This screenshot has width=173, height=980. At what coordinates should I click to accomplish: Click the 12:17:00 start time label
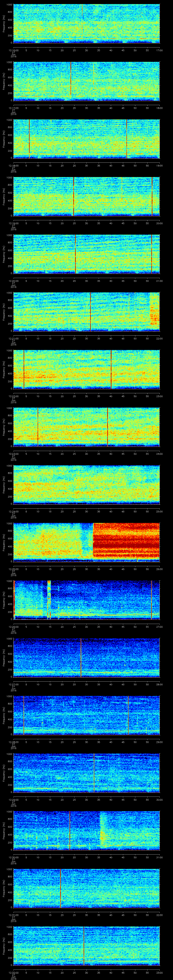[13, 108]
